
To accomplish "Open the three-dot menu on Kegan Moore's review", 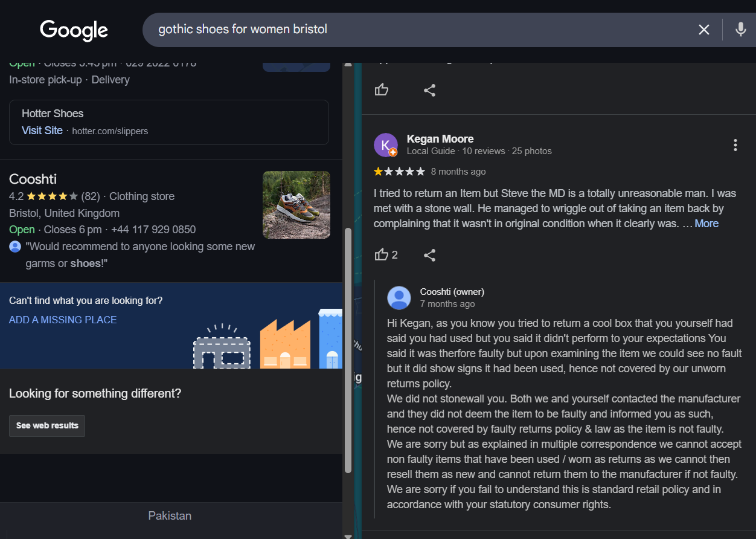I will [x=735, y=145].
